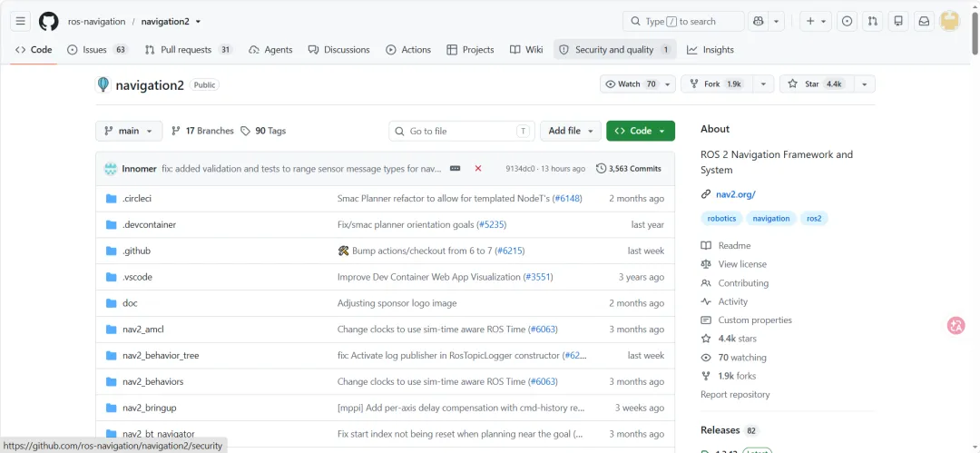Filter by ros2 topic tag

(814, 219)
